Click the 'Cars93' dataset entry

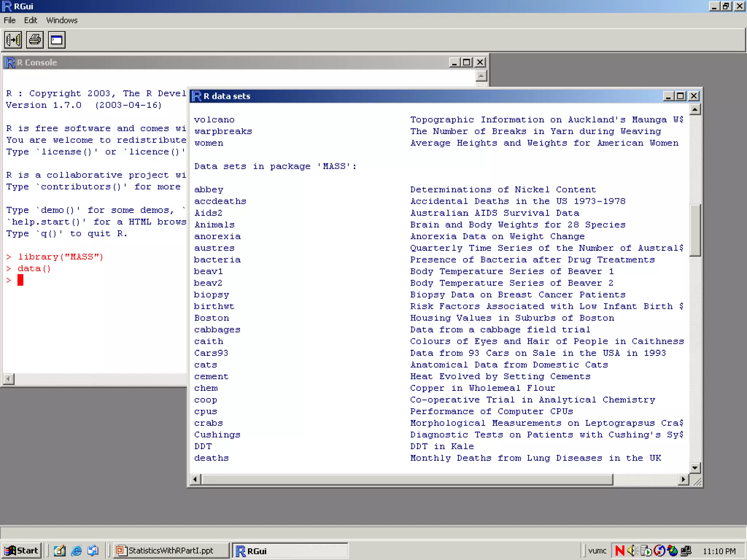tap(211, 353)
